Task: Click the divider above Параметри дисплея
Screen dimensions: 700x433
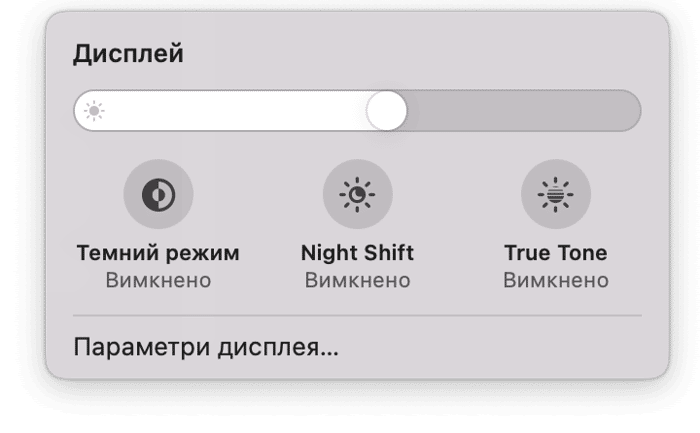Action: click(x=357, y=316)
